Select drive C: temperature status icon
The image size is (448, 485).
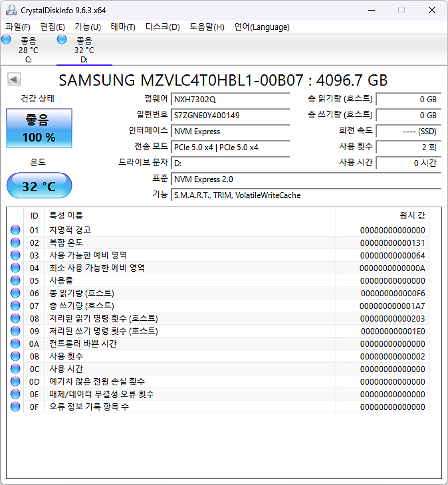click(6, 39)
